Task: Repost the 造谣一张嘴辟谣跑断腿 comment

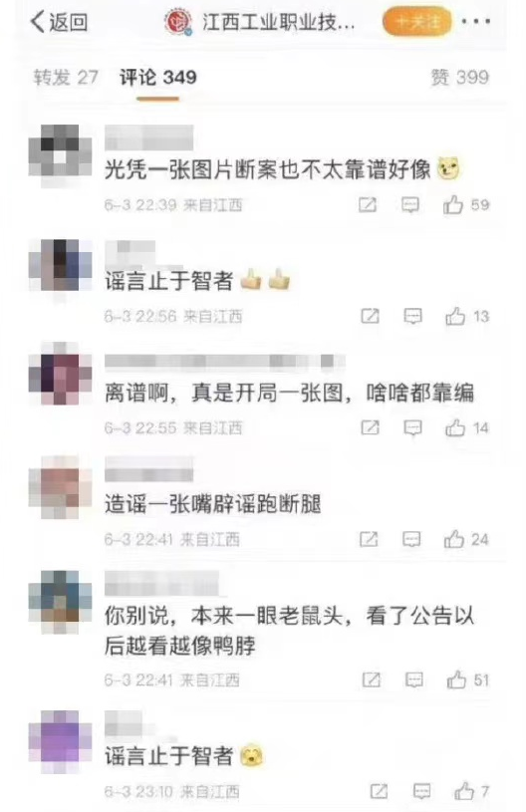Action: tap(369, 540)
